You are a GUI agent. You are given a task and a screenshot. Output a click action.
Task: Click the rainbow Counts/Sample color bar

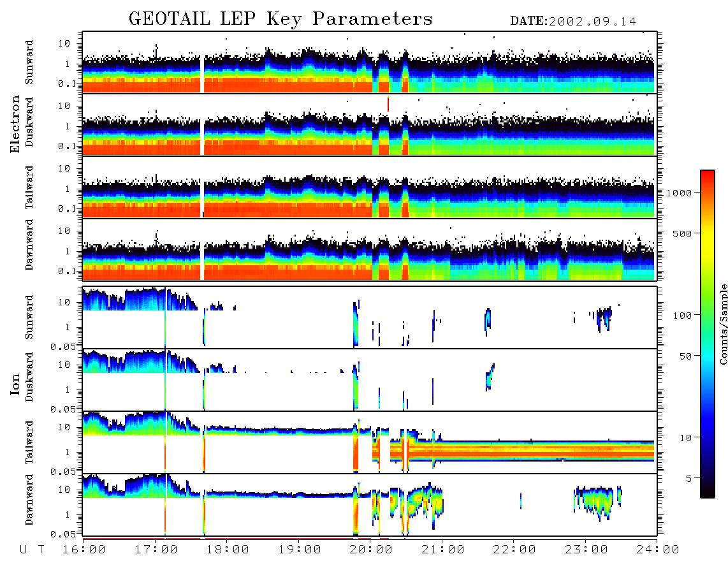pos(708,334)
